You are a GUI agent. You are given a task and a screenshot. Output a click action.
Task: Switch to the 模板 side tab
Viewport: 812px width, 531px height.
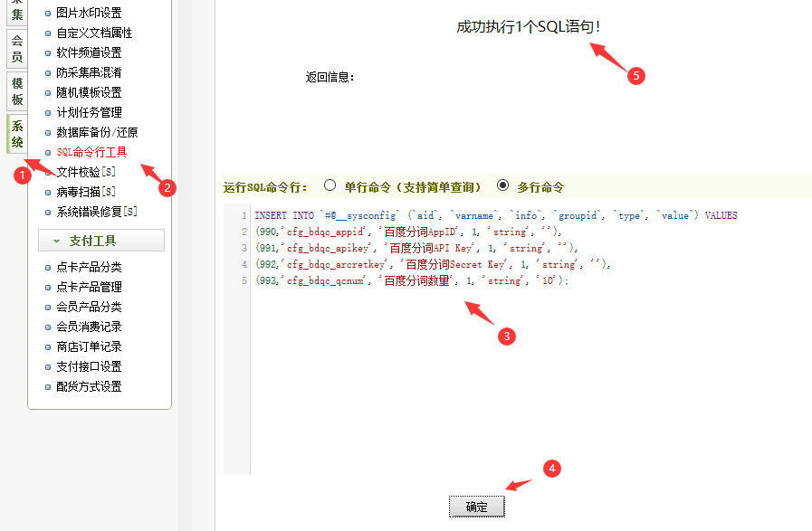click(x=17, y=91)
